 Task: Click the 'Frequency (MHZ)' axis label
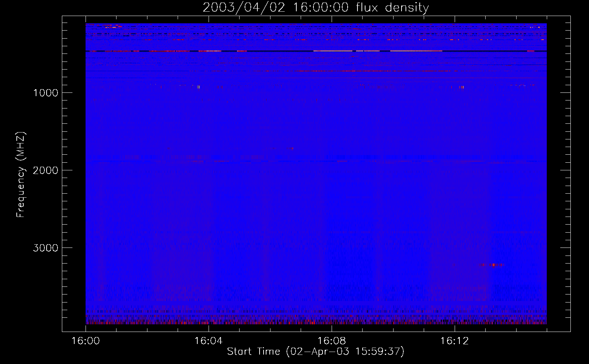click(x=21, y=175)
